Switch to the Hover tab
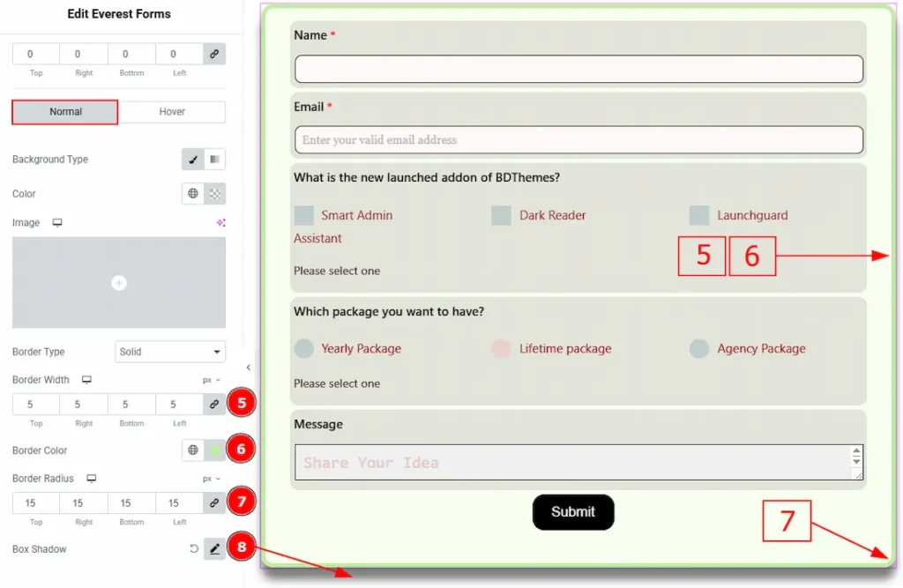The height and width of the screenshot is (588, 903). click(172, 112)
